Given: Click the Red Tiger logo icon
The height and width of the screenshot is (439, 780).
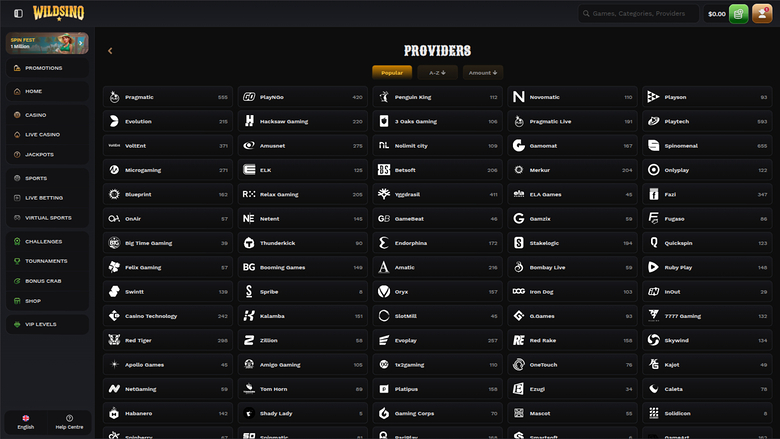Looking at the screenshot, I should click(x=114, y=340).
